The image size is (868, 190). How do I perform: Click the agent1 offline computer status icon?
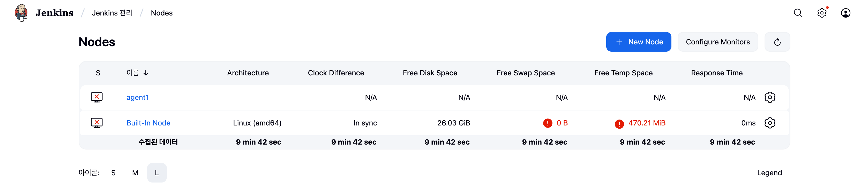point(97,98)
